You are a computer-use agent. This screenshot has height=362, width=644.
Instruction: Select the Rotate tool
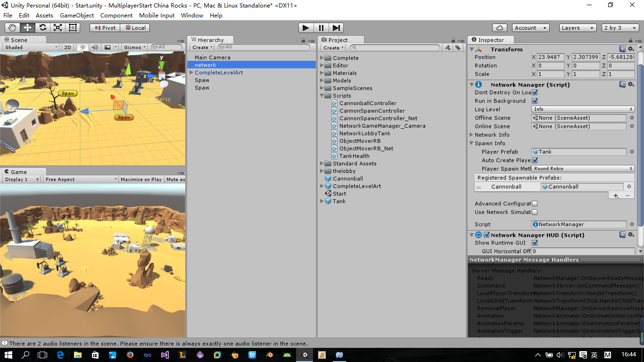tap(43, 28)
